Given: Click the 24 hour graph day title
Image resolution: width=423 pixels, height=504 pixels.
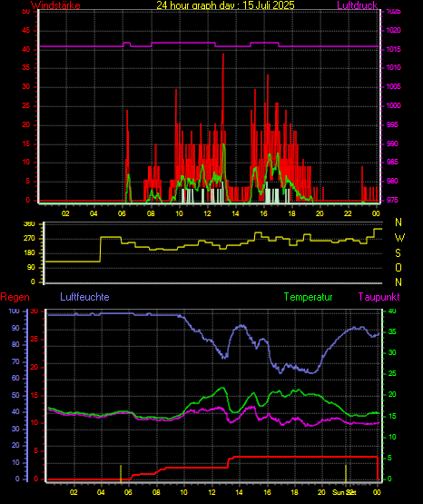Looking at the screenshot, I should point(225,5).
